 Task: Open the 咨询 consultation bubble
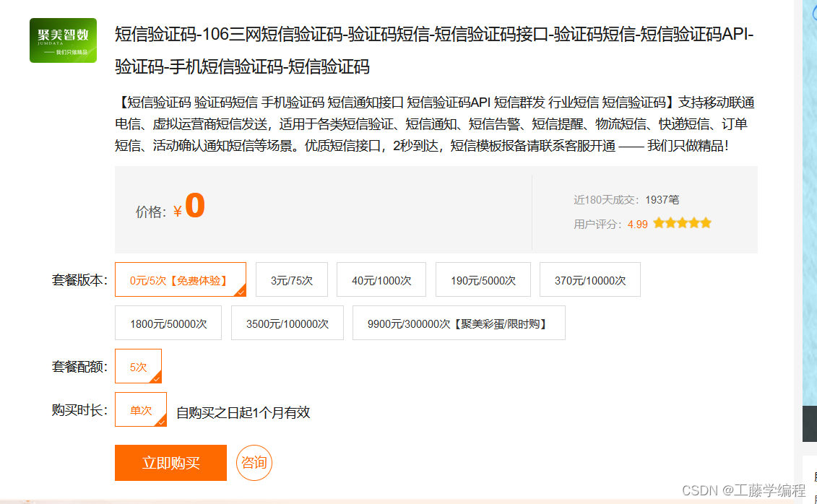point(254,463)
